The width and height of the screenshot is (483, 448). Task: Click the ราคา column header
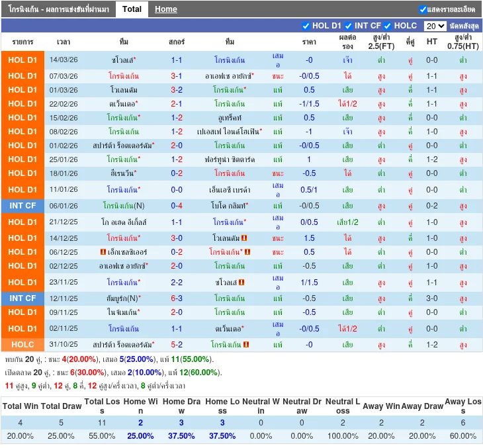click(309, 42)
